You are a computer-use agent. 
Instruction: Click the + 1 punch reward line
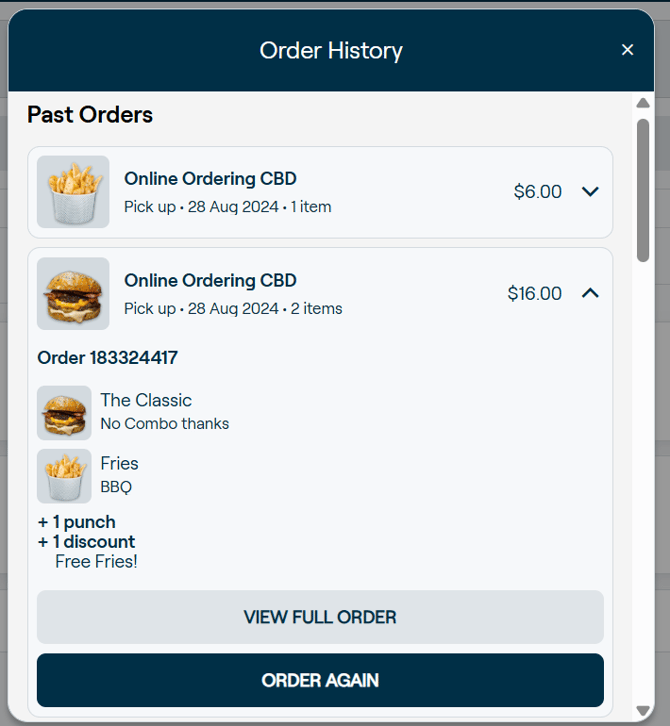pos(77,522)
